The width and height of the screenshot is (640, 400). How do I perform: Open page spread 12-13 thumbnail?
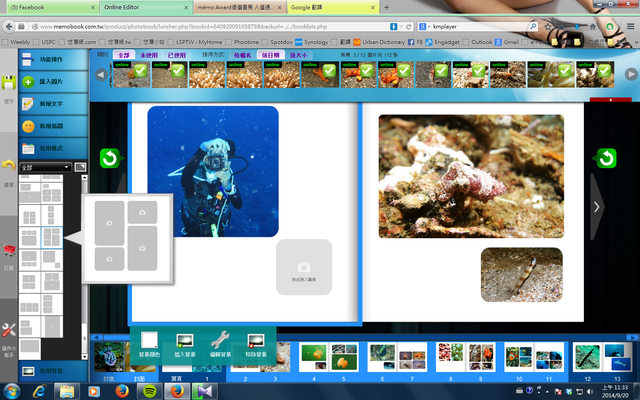[x=602, y=357]
